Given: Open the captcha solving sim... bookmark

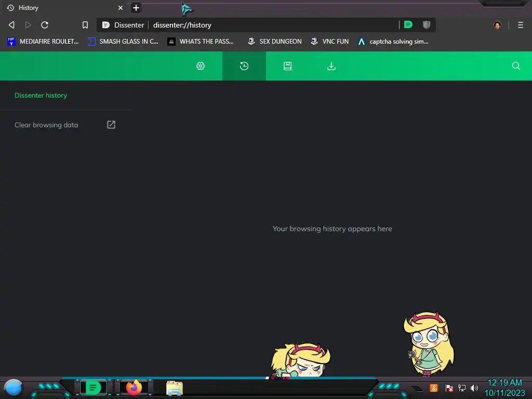Looking at the screenshot, I should pos(393,42).
